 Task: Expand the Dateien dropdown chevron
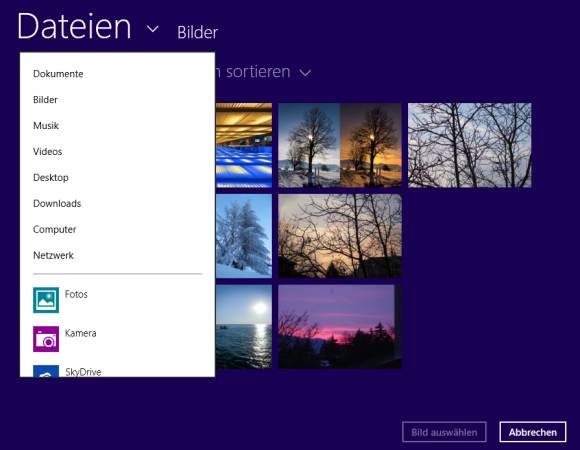[x=153, y=28]
